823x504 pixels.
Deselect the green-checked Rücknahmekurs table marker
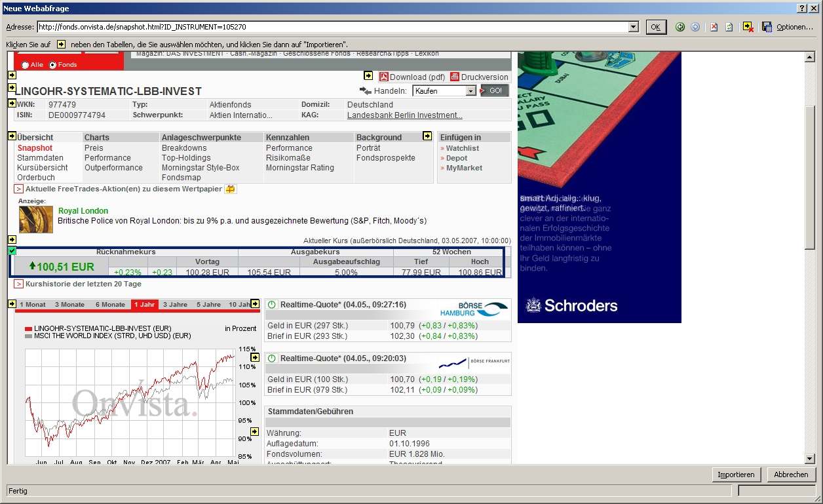[12, 250]
